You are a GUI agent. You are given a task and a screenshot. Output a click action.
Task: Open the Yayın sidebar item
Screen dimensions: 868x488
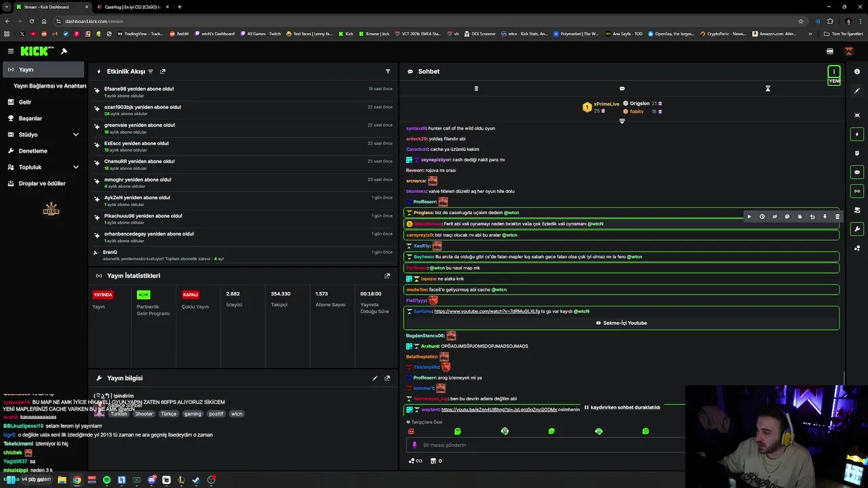click(x=43, y=70)
